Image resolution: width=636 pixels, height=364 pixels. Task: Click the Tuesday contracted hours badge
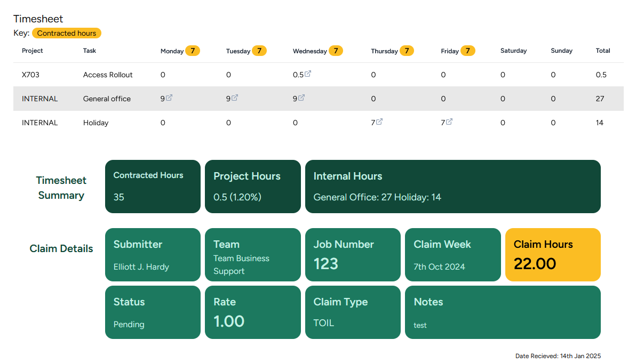tap(259, 51)
